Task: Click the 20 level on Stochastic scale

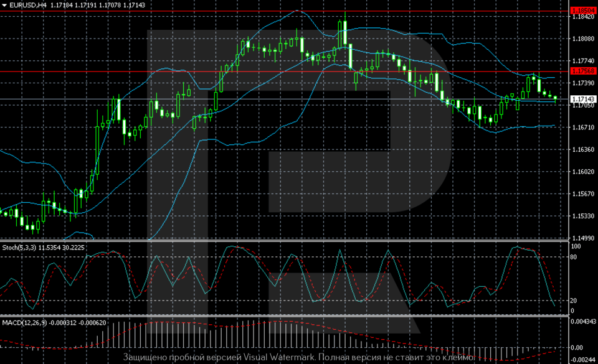Action: [575, 301]
